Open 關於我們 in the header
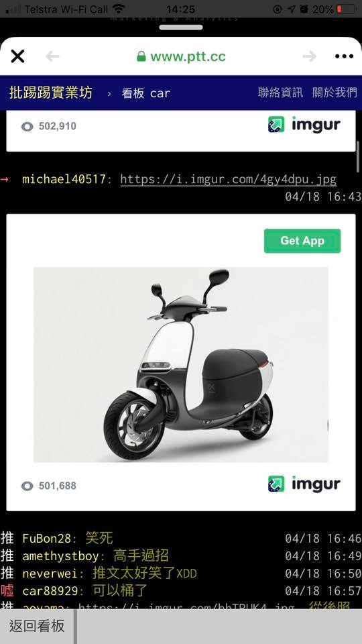Screen dimensions: 362x644 [x=335, y=93]
